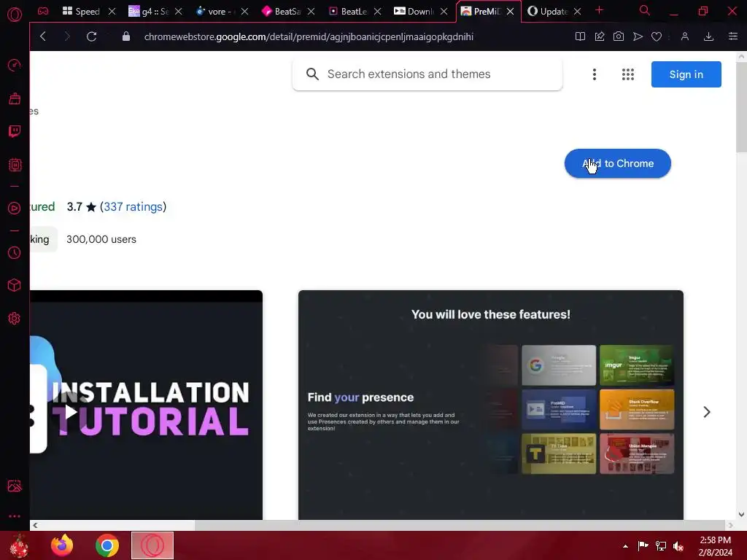Open the send/flow arrow icon
Screen dimensions: 747x560
pyautogui.click(x=638, y=36)
